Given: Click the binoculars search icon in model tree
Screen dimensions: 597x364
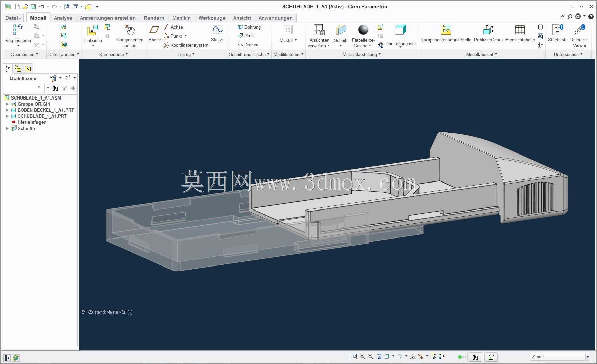Looking at the screenshot, I should point(55,88).
